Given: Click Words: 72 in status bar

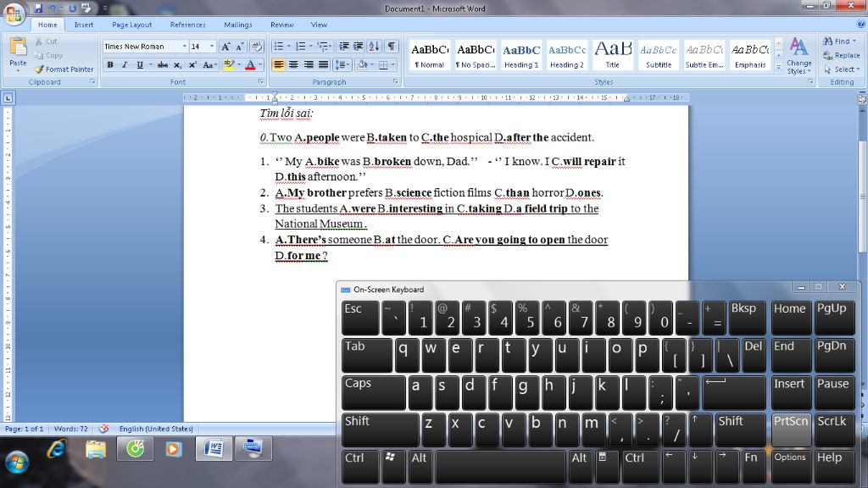Looking at the screenshot, I should (71, 429).
